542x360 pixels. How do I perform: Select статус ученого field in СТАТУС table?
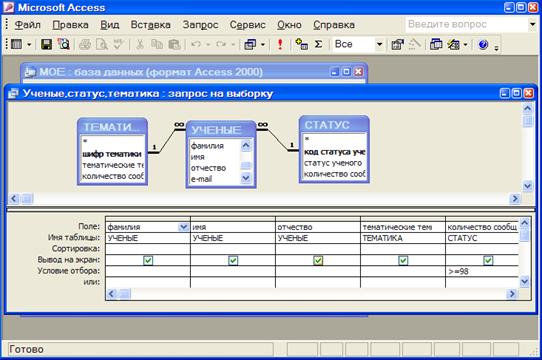334,163
